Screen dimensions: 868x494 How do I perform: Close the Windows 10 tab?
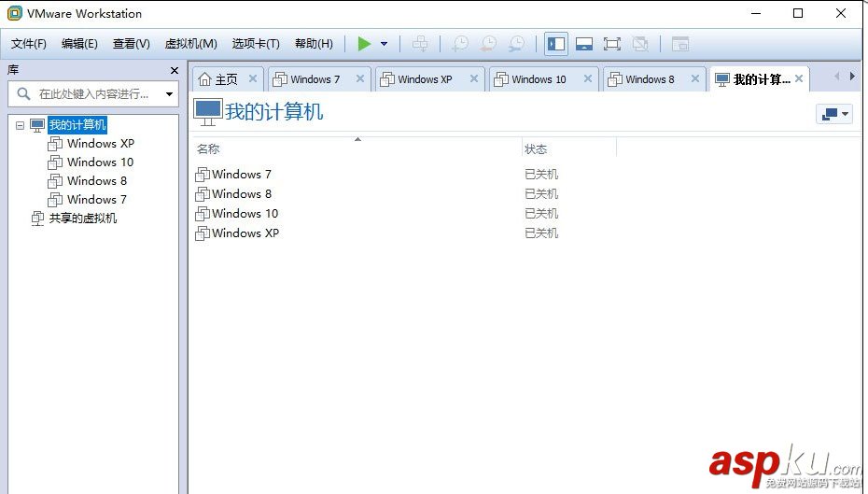tap(588, 78)
